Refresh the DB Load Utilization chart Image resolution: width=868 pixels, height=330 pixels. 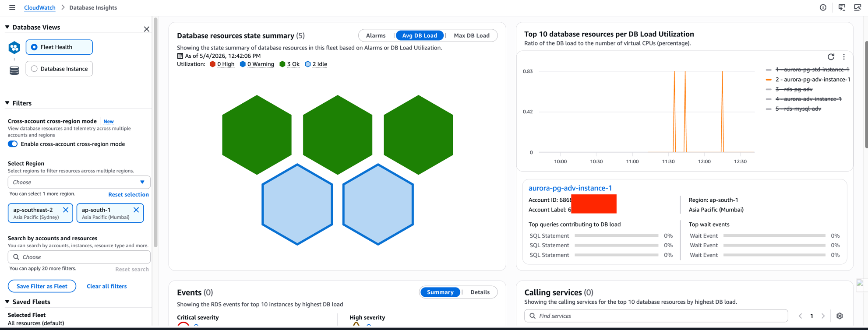coord(831,57)
